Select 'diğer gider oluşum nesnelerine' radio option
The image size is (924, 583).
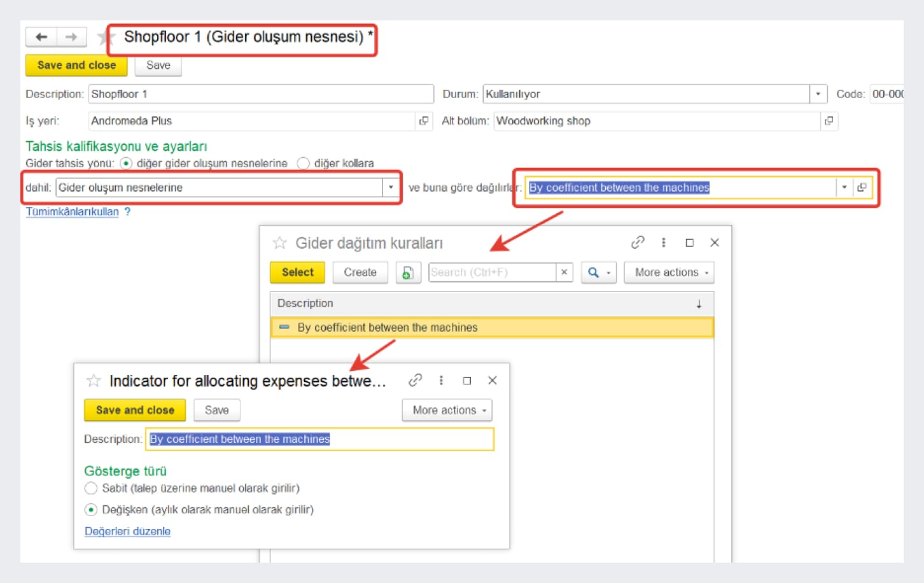pos(126,164)
